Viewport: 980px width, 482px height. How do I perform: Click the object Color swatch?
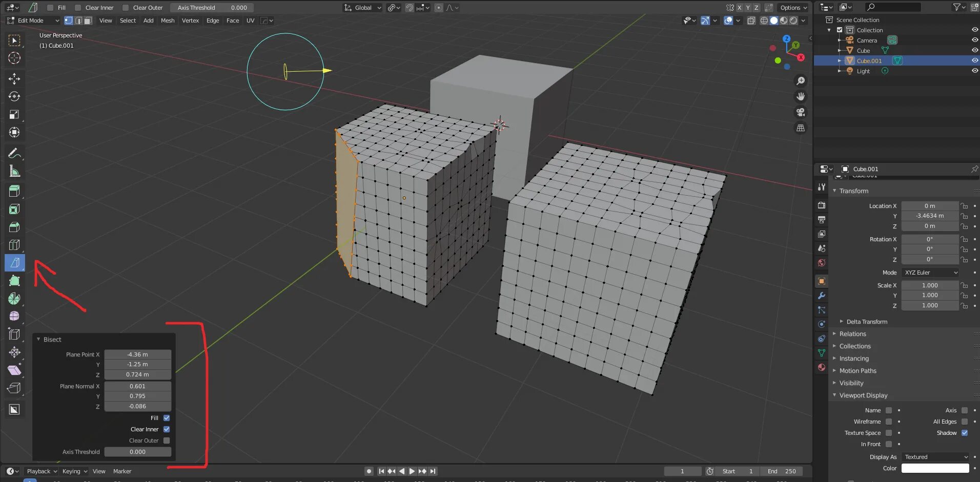935,468
